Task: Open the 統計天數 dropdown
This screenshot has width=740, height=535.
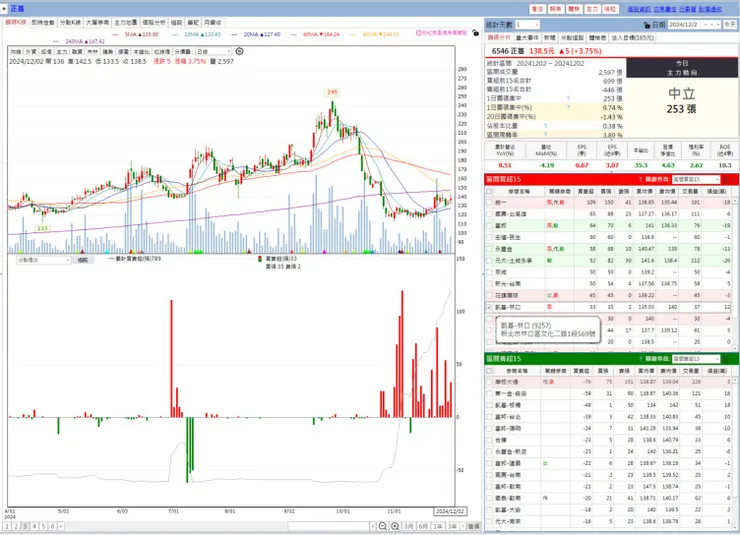Action: (527, 25)
